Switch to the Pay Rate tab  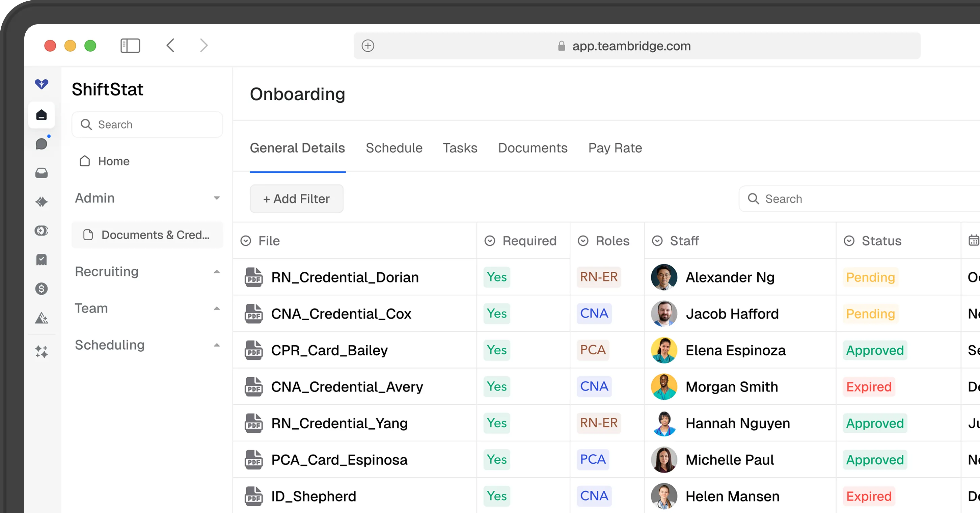click(615, 148)
